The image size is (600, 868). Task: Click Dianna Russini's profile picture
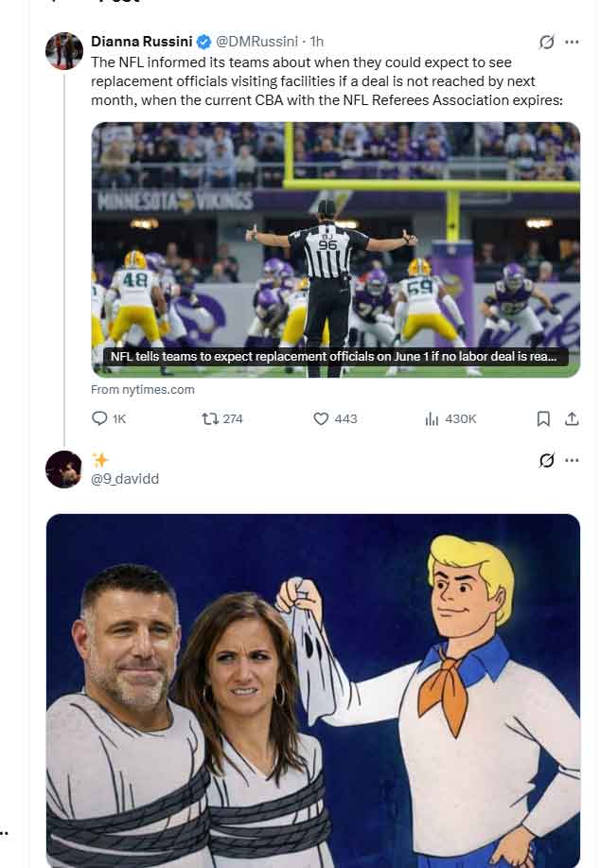[64, 47]
